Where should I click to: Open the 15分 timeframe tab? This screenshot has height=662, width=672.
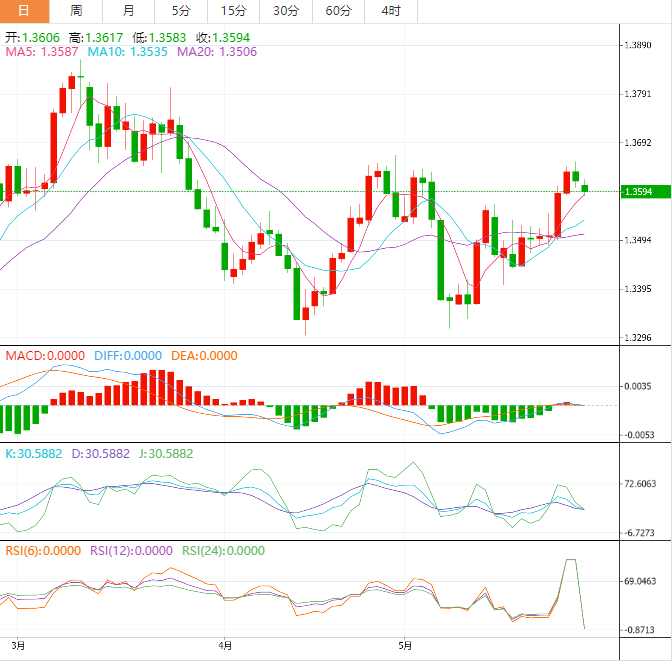point(233,11)
